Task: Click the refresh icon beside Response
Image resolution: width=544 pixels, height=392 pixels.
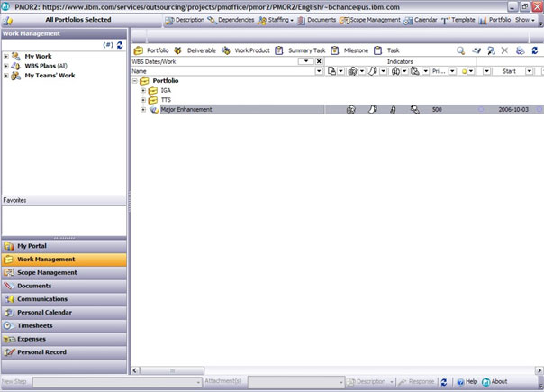Action: 444,382
